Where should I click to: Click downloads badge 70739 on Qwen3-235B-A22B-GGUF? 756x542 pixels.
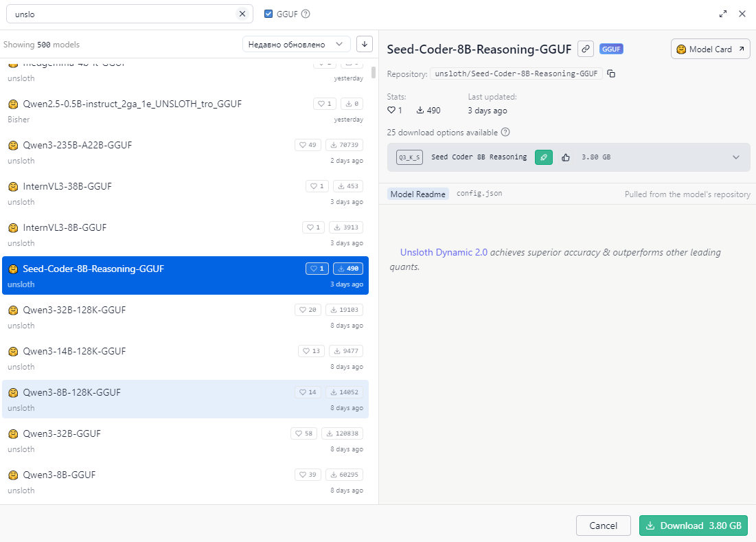[x=344, y=145]
